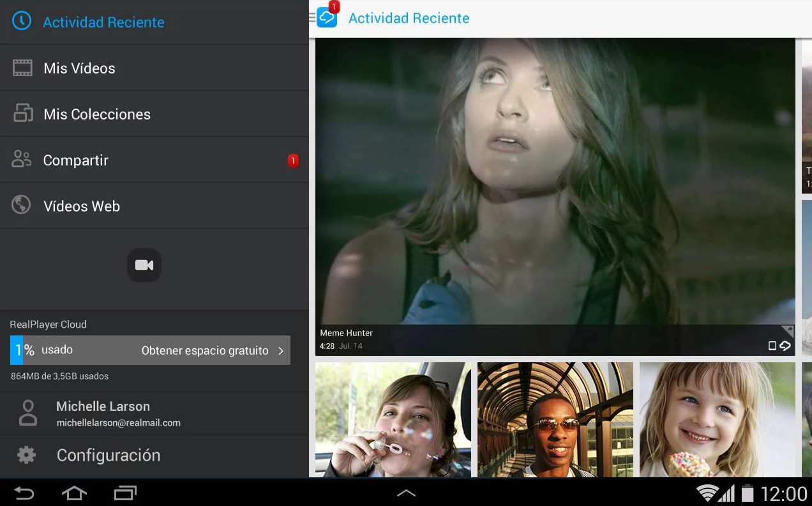Tap the Wi-Fi status icon
812x506 pixels.
coord(707,493)
